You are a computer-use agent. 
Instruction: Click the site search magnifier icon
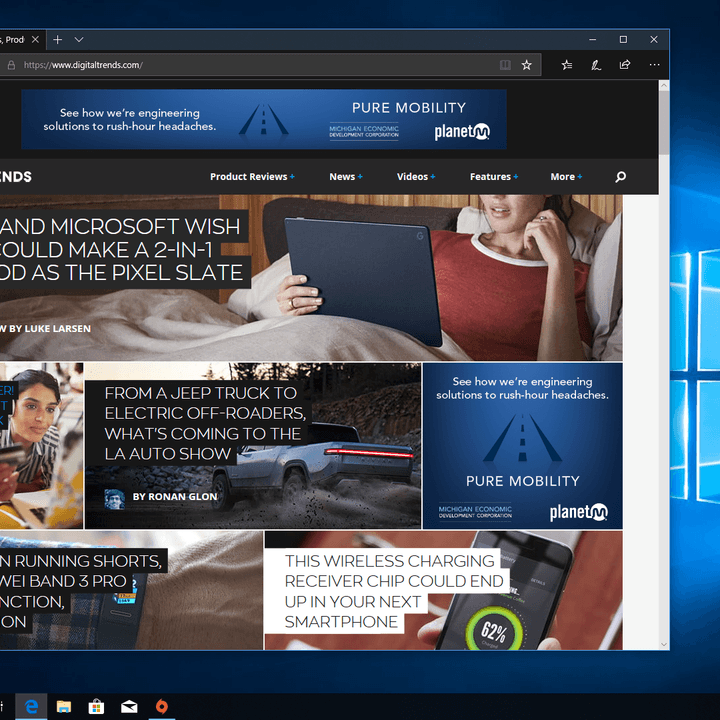click(x=620, y=177)
